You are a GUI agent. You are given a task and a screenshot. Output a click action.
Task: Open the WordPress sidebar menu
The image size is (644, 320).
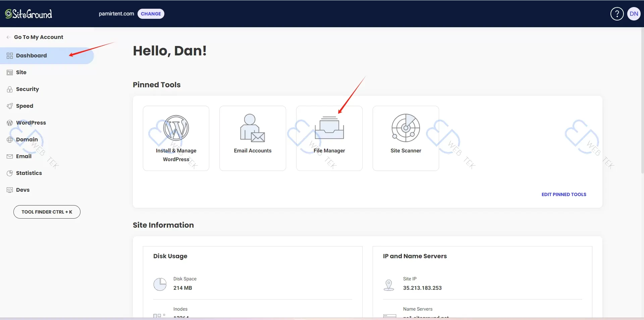pos(31,123)
